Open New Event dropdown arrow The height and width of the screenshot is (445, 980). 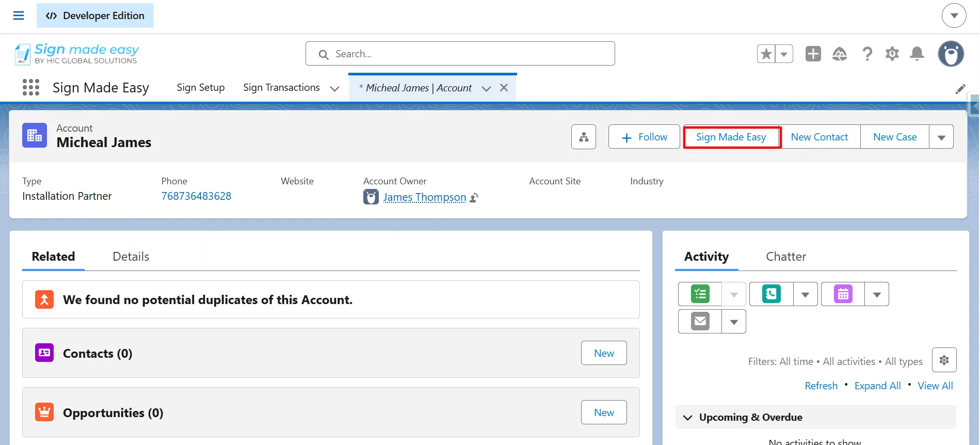pos(877,294)
